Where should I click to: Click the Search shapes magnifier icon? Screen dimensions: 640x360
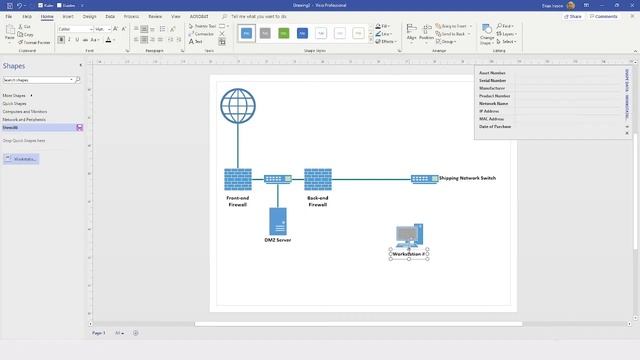78,80
